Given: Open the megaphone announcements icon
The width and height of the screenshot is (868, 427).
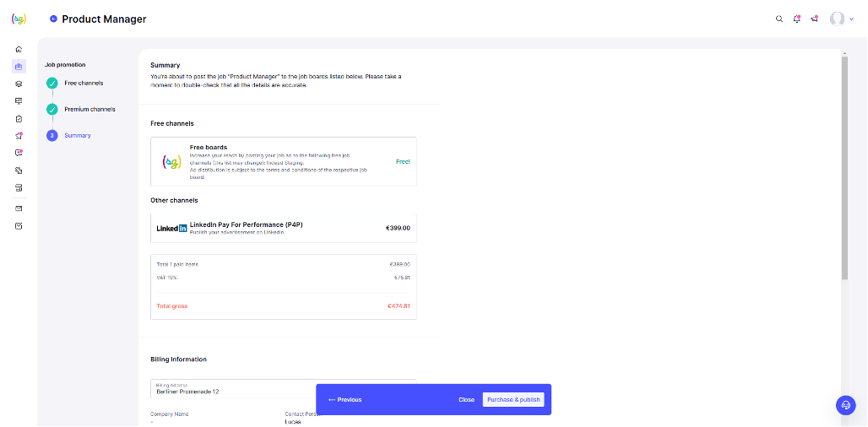Looking at the screenshot, I should pos(814,19).
